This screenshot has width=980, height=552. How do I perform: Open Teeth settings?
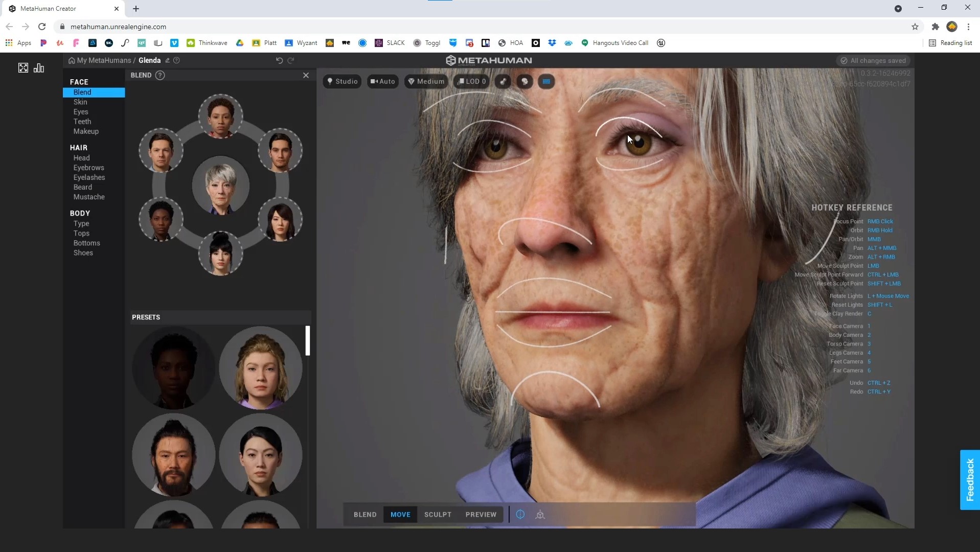click(x=82, y=121)
